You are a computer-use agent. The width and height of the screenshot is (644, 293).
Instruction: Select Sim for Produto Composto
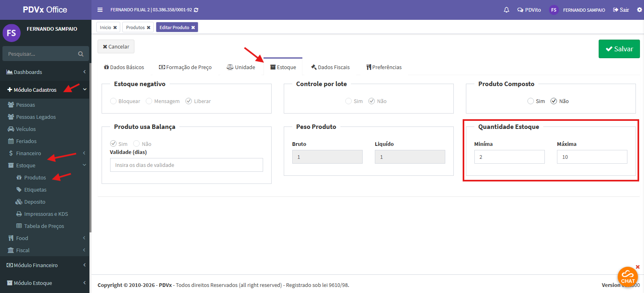(x=531, y=101)
